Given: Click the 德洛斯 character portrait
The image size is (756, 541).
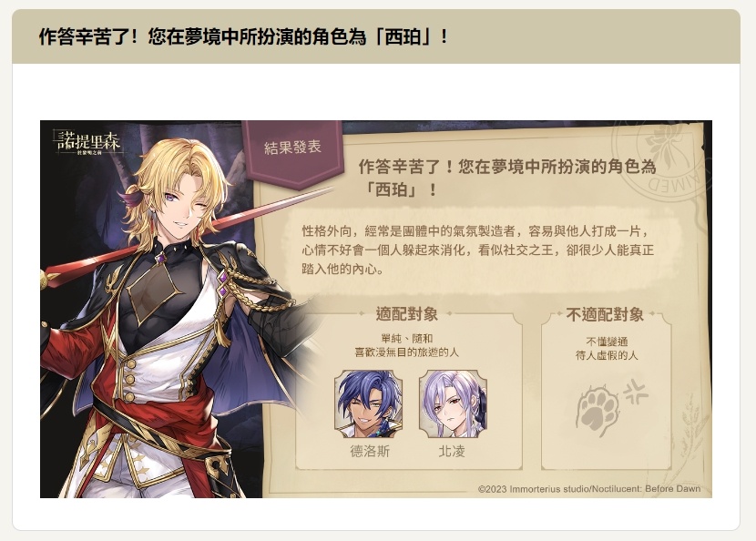Looking at the screenshot, I should (369, 404).
